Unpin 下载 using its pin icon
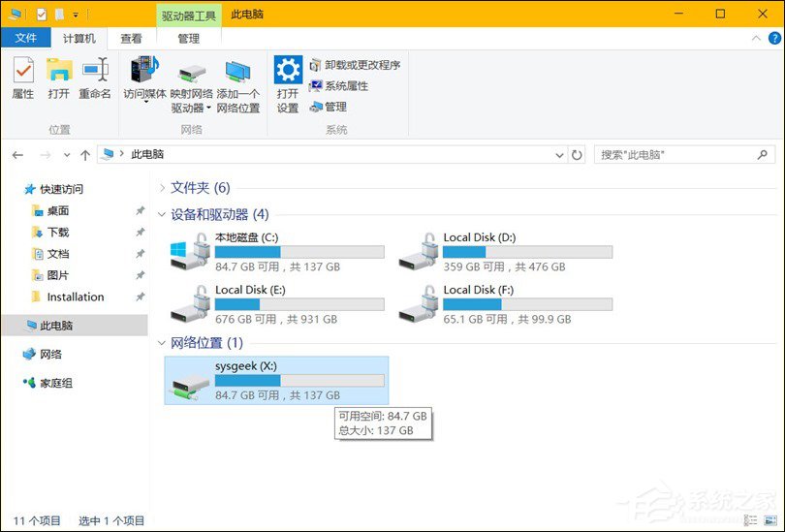The width and height of the screenshot is (785, 532). (141, 233)
